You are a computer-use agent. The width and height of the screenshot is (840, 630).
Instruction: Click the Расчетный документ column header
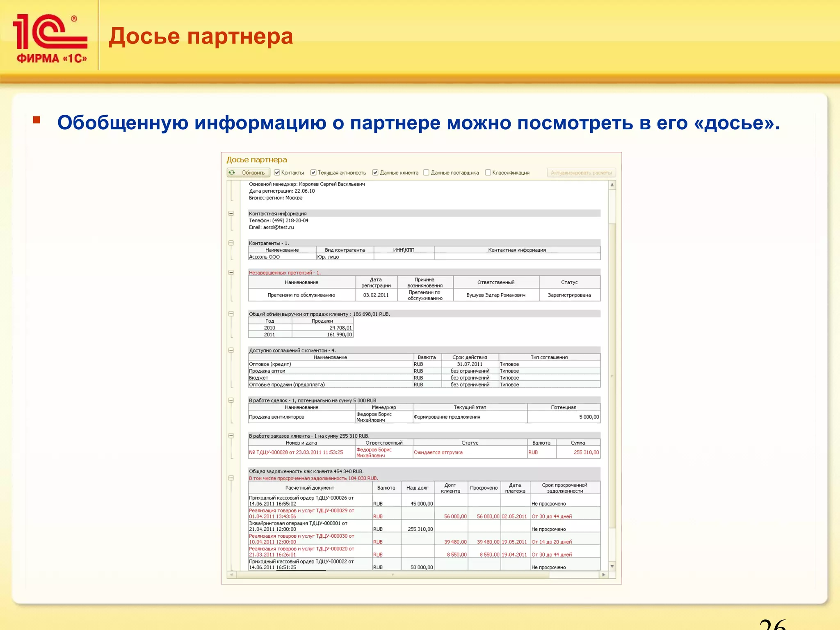tap(310, 488)
